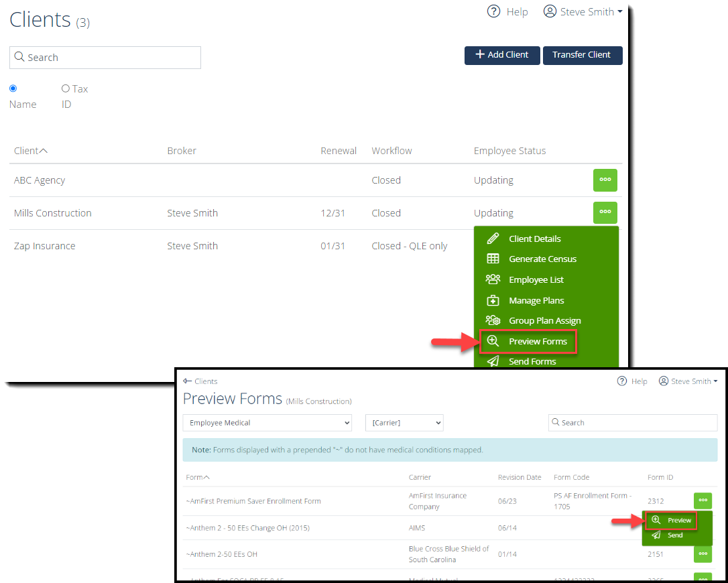Click the medical kit icon beside Manage Plans

tap(493, 300)
